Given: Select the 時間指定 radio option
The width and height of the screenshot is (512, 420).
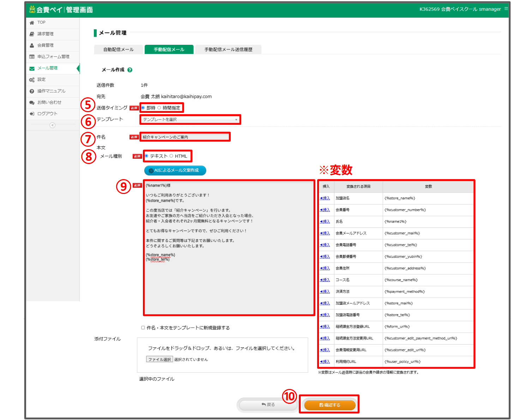Looking at the screenshot, I should click(x=159, y=108).
